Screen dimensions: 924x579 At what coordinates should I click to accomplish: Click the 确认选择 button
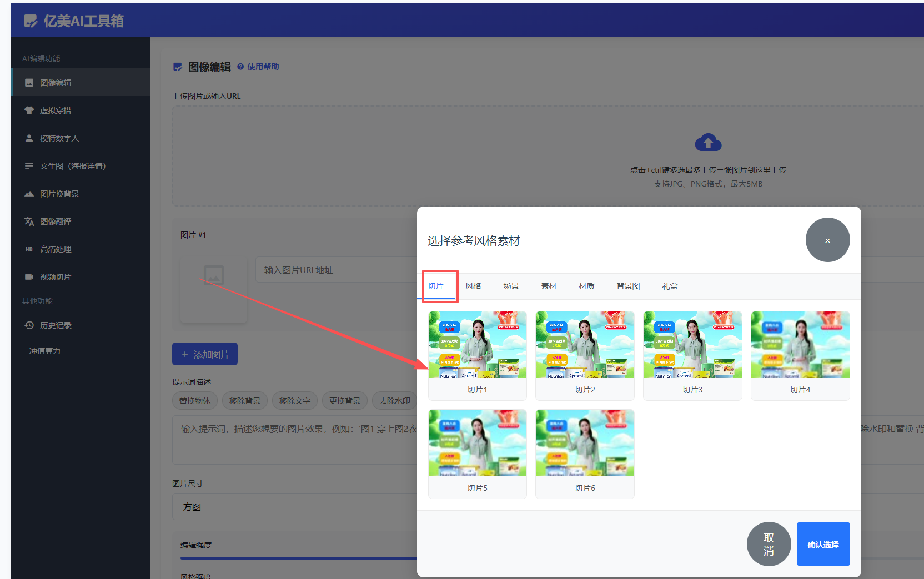click(x=823, y=544)
